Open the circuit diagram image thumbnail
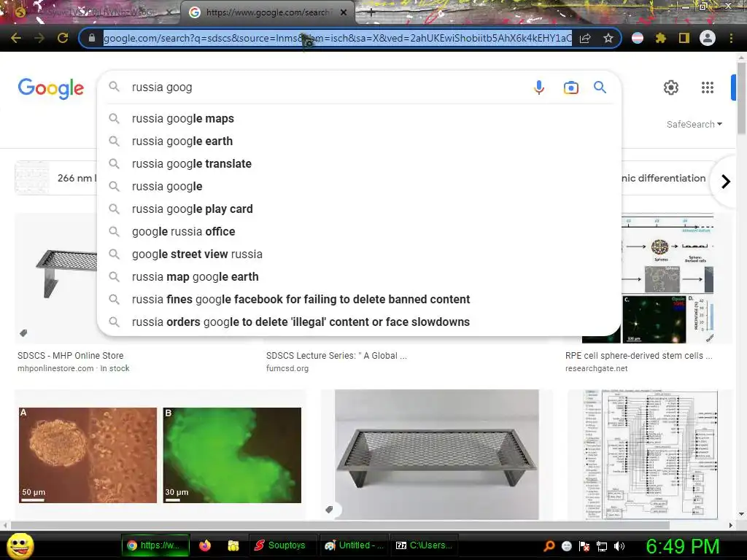This screenshot has height=560, width=747. point(650,455)
